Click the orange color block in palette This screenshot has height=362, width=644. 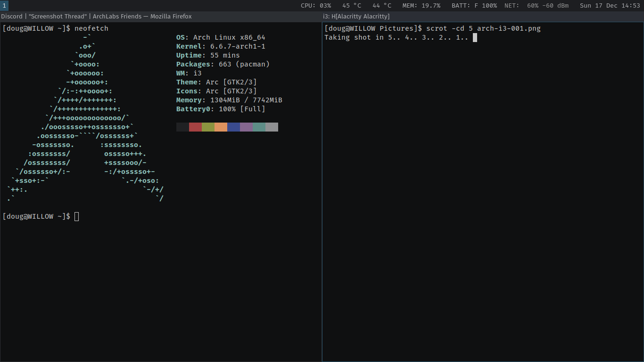click(221, 127)
